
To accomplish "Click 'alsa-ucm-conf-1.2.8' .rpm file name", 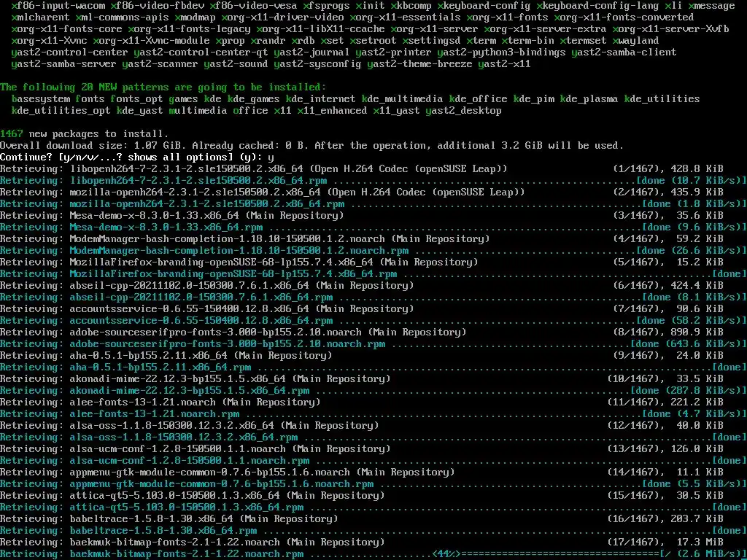I will [190, 461].
